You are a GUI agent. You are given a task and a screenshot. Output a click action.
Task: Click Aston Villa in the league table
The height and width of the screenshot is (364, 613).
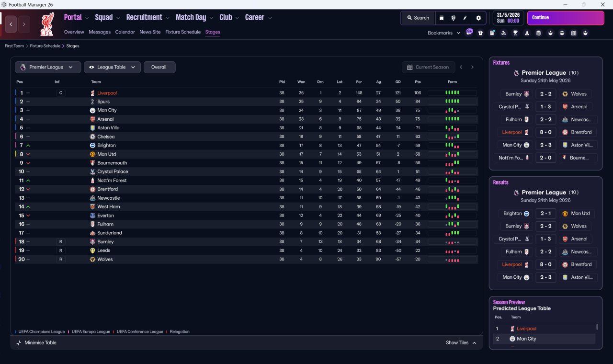pyautogui.click(x=110, y=128)
